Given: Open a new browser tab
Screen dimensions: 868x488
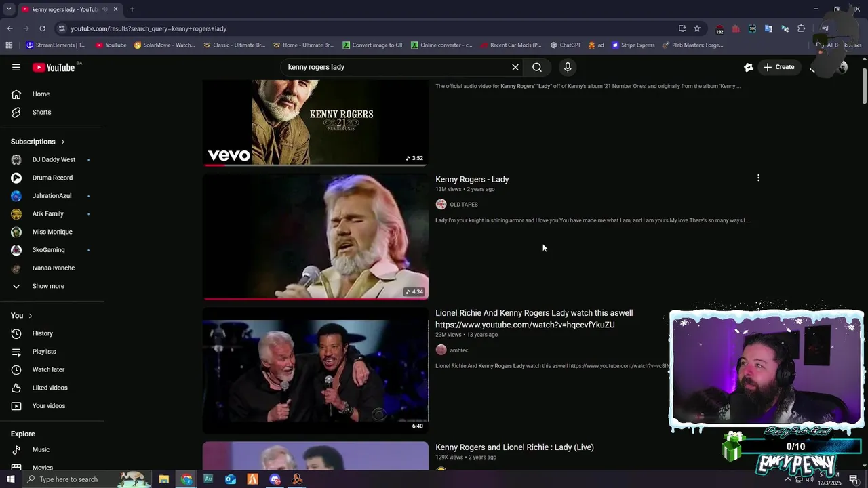Looking at the screenshot, I should click(132, 9).
